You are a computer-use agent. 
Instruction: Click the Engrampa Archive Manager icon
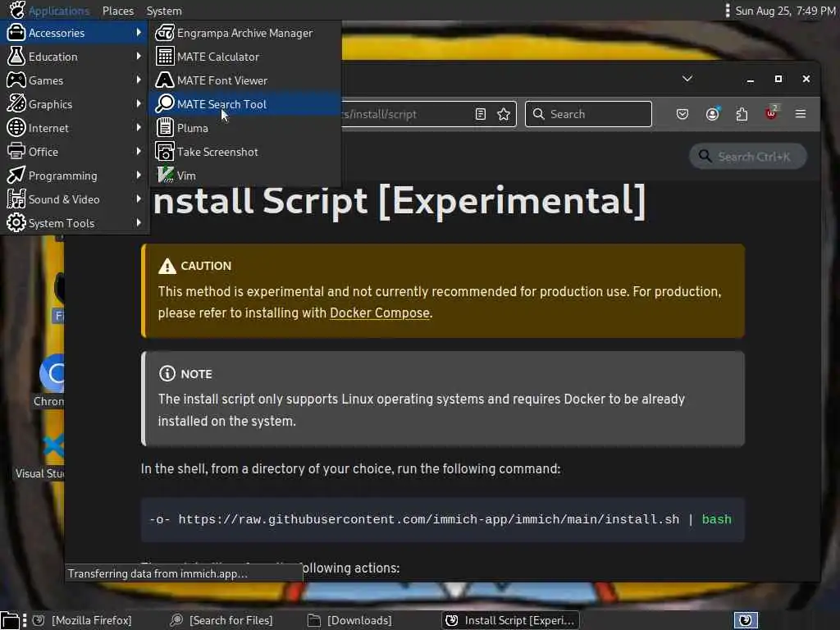click(x=164, y=33)
